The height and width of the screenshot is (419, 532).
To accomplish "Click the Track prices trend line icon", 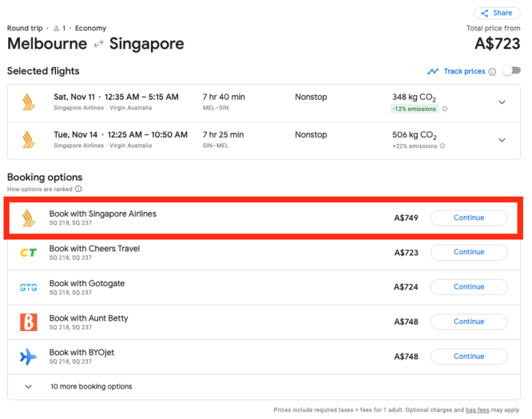I will click(x=433, y=71).
